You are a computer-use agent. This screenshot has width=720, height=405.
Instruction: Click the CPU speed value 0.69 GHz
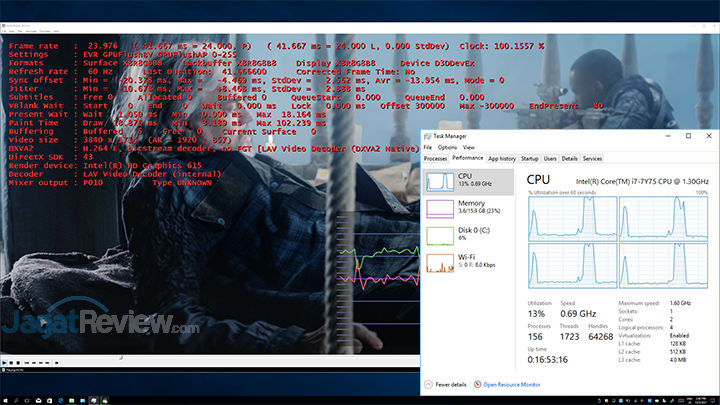coord(578,314)
